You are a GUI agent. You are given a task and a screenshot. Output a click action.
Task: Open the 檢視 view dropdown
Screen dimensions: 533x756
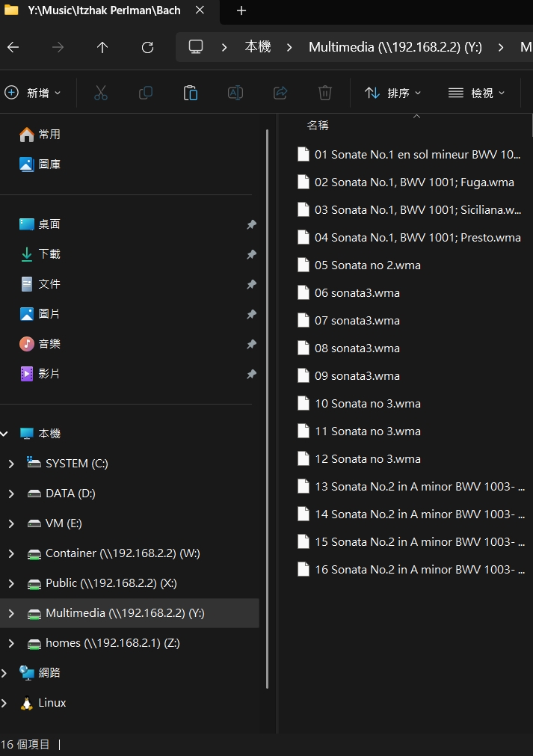[476, 93]
